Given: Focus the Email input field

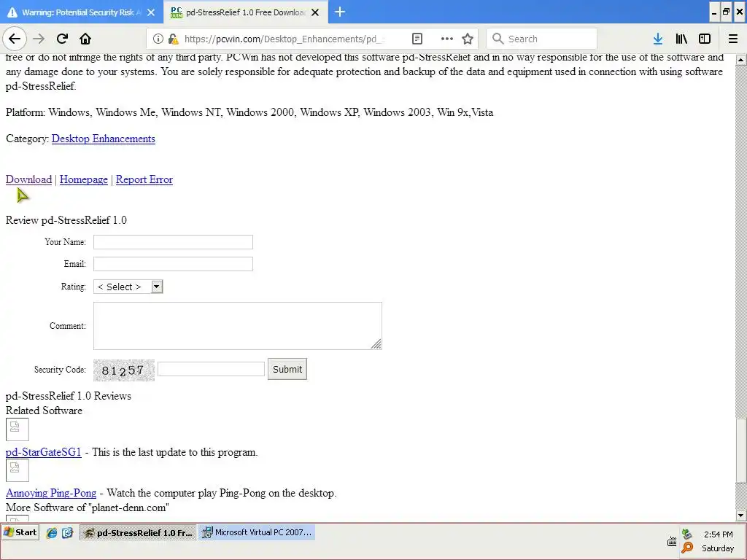Looking at the screenshot, I should 173,264.
